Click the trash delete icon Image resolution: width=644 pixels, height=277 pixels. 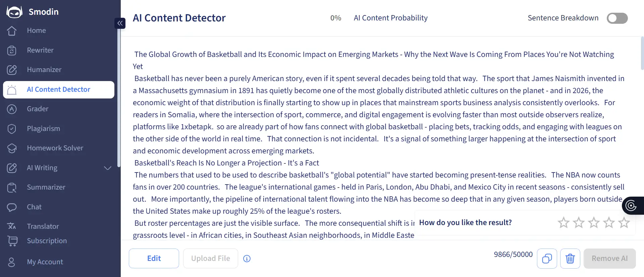tap(570, 258)
